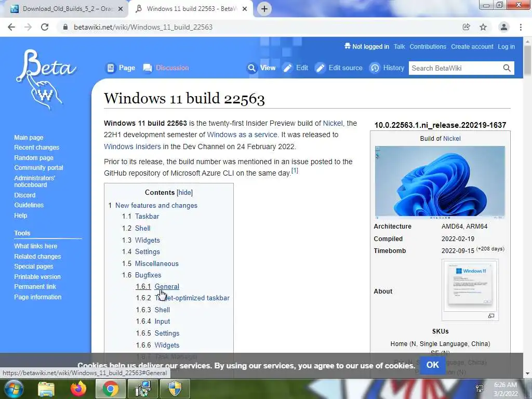Open Chrome three-dot menu
The width and height of the screenshot is (532, 399).
click(521, 27)
